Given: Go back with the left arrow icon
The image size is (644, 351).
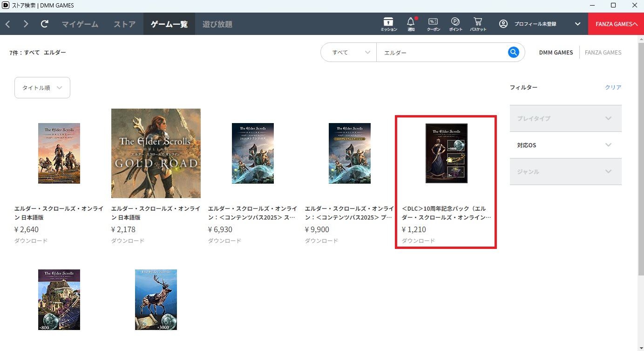Looking at the screenshot, I should [x=8, y=24].
